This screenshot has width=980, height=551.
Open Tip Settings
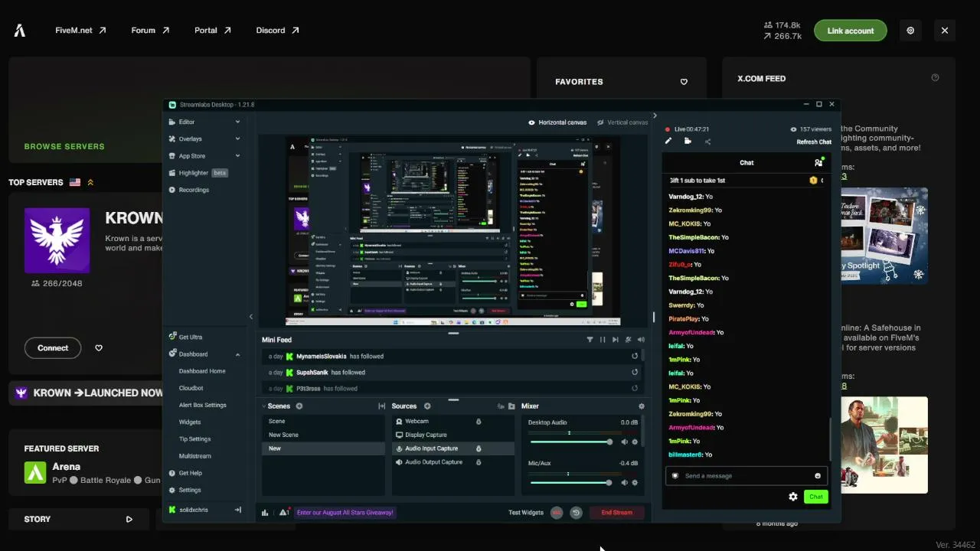(194, 439)
